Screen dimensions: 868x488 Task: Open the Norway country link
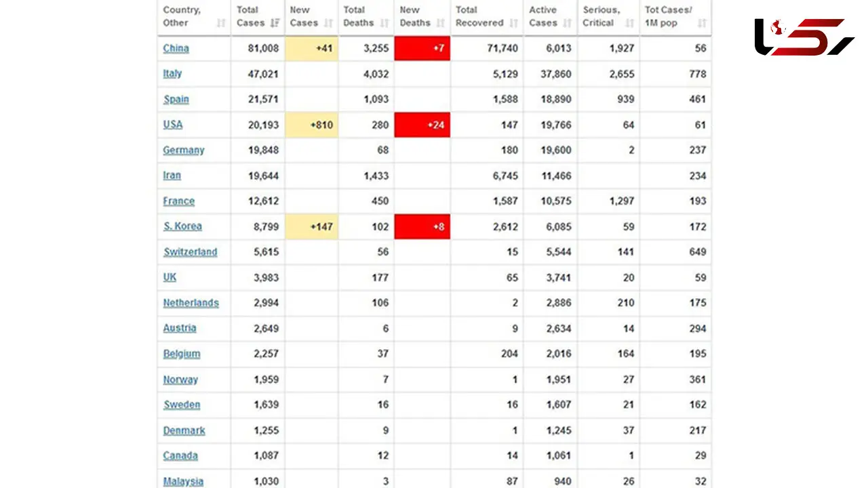tap(180, 380)
